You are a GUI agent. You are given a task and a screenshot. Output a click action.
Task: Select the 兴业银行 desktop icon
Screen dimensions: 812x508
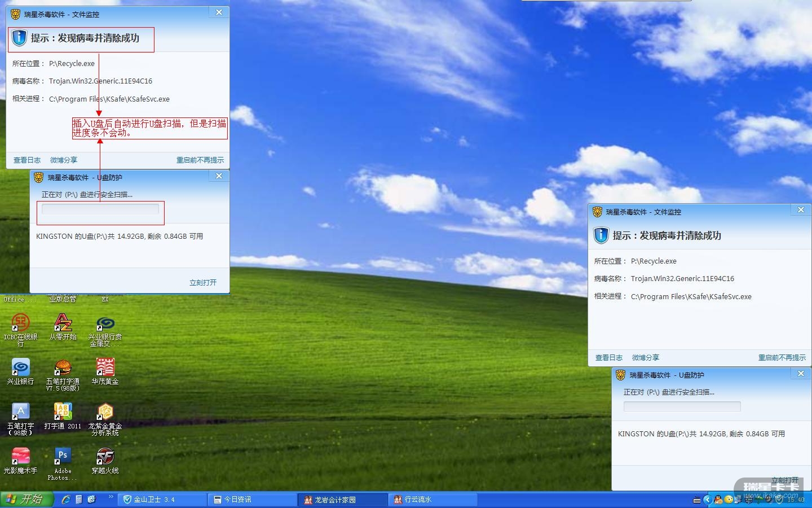20,372
